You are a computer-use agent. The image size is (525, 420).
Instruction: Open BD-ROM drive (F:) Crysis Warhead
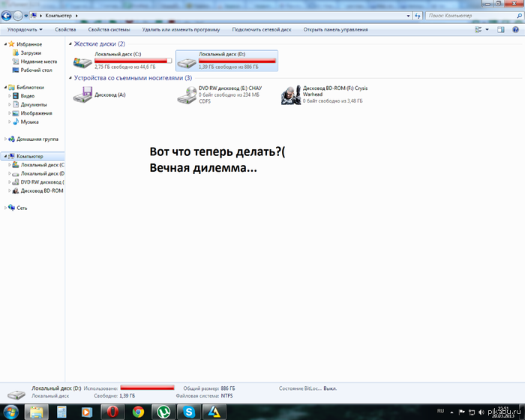(x=290, y=95)
